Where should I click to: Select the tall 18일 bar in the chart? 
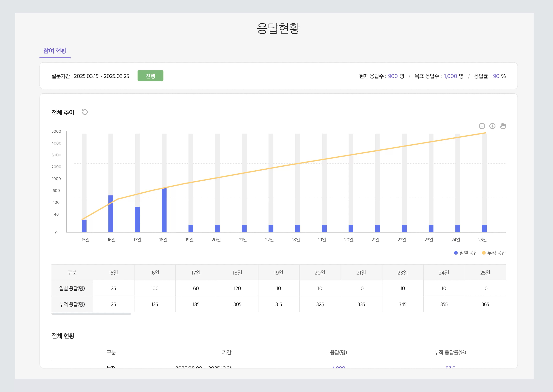[164, 210]
